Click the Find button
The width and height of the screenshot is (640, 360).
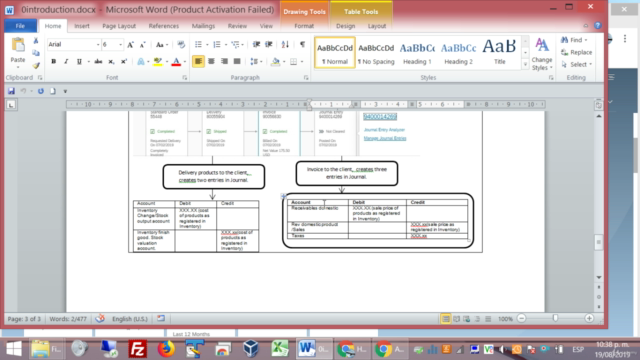tap(575, 40)
